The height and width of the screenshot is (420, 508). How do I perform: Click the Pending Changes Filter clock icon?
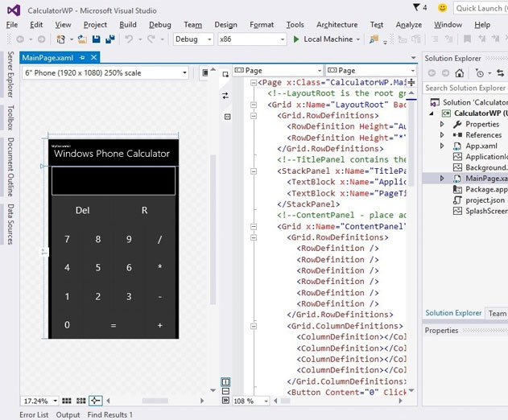click(480, 73)
